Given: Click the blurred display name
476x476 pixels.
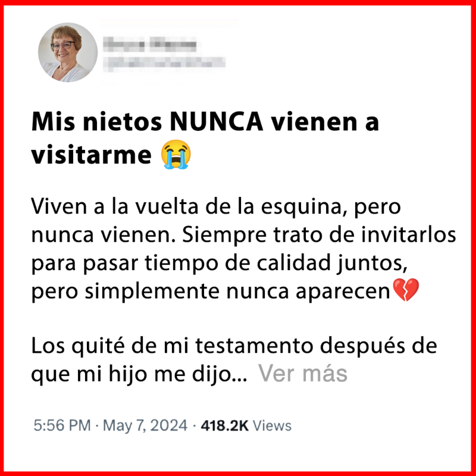Looking at the screenshot, I should click(150, 45).
